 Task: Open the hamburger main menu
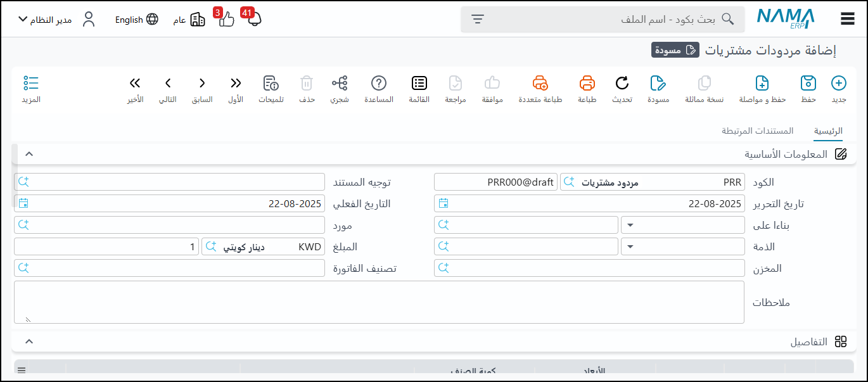coord(848,19)
